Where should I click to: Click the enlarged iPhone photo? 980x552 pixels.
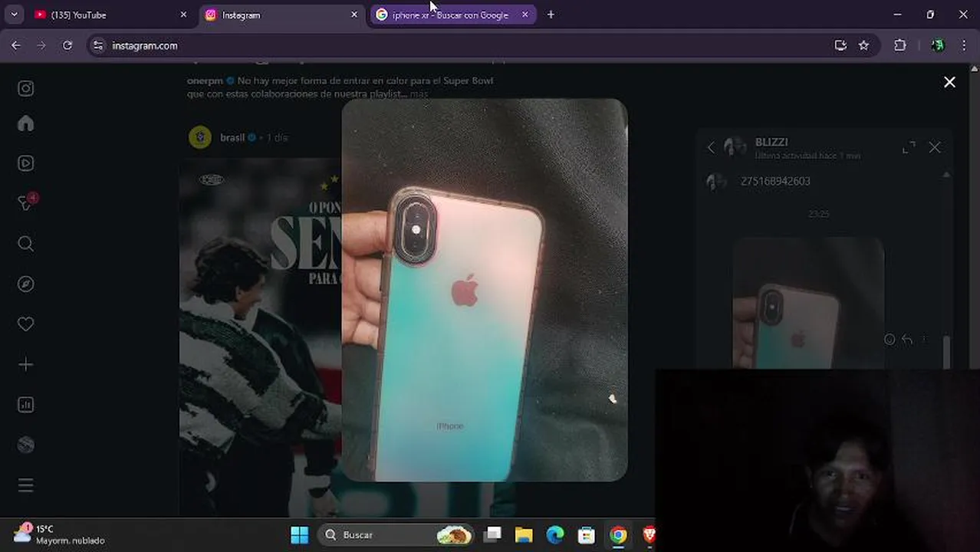485,290
